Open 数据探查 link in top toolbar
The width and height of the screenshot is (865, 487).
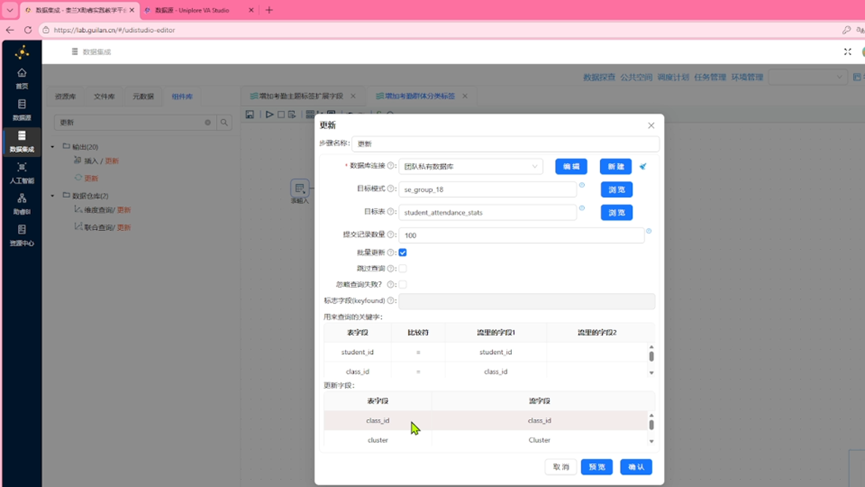point(599,77)
